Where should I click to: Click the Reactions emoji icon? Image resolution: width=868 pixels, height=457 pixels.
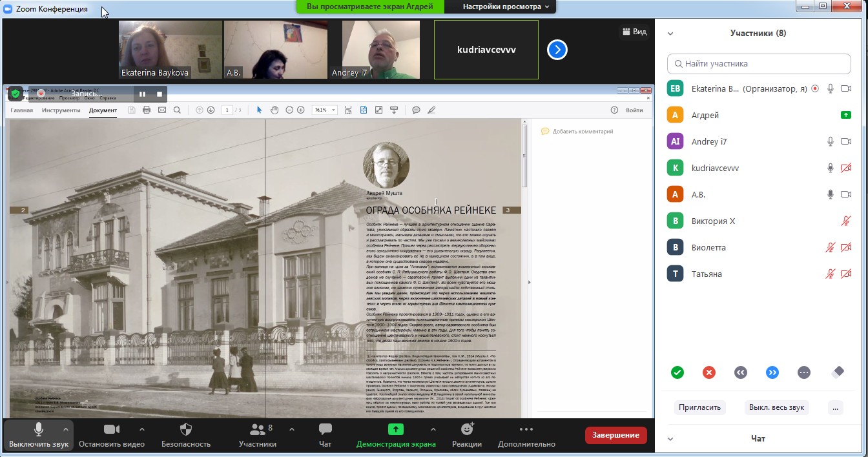click(467, 430)
